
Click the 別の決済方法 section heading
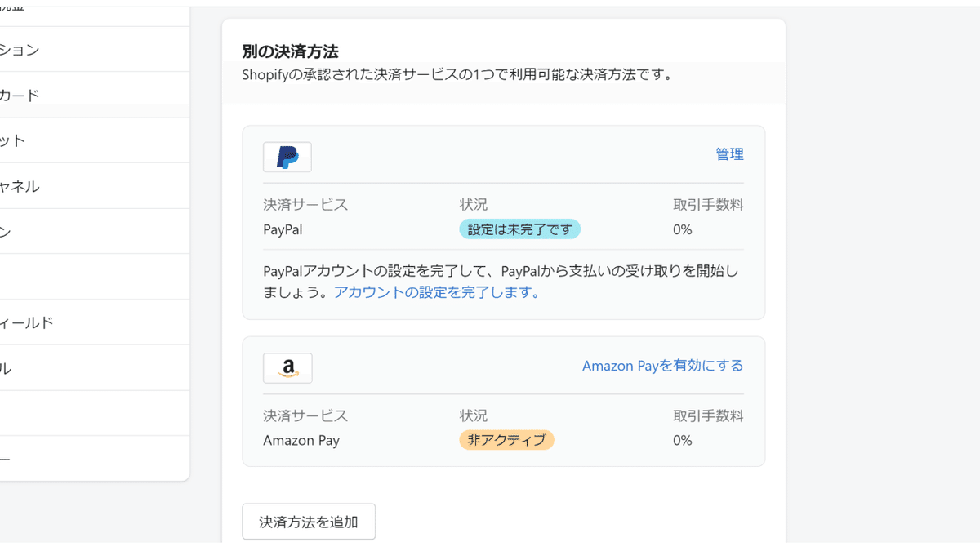pos(290,51)
